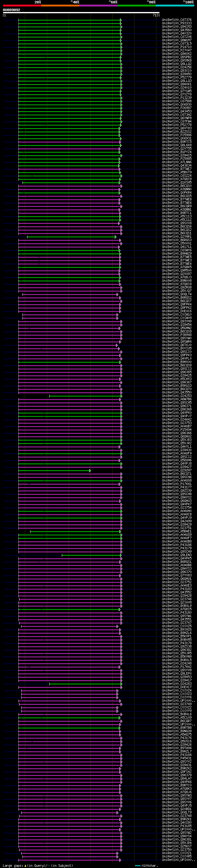Select the purple ~60% identity legend segment

coord(98,6)
